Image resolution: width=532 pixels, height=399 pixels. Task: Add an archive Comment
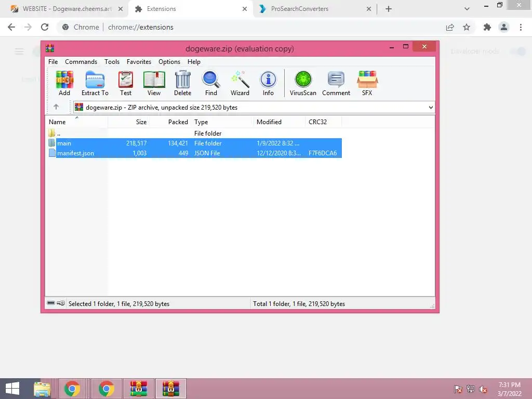coord(336,83)
